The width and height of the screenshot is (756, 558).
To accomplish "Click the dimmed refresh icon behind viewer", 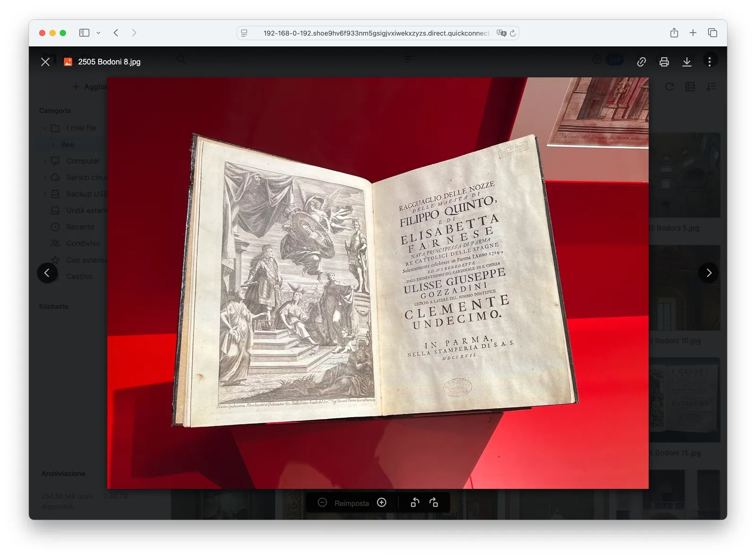I will click(669, 87).
